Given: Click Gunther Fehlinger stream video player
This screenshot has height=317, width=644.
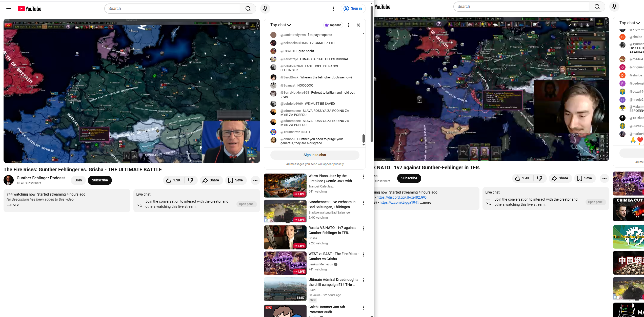Looking at the screenshot, I should pyautogui.click(x=132, y=91).
